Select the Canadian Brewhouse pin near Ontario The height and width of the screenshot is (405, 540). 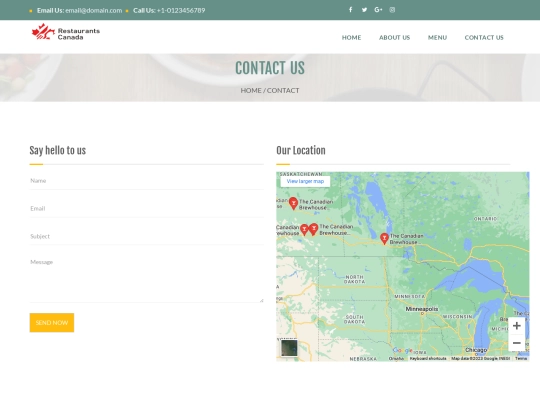click(x=384, y=239)
